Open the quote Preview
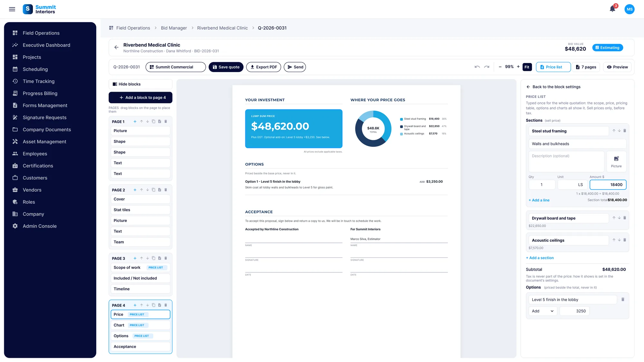 (x=617, y=67)
